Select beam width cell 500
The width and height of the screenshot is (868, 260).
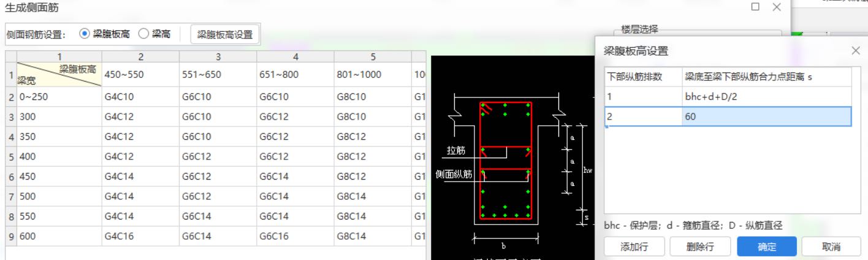click(x=59, y=196)
